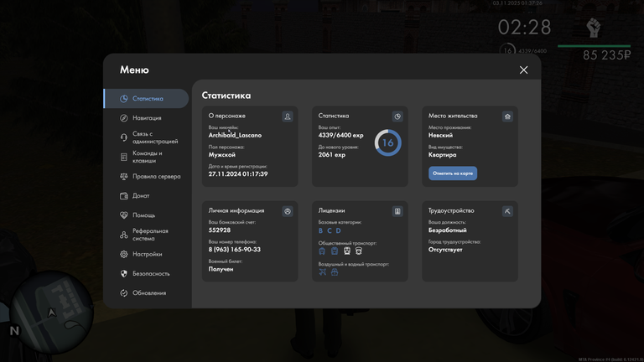The width and height of the screenshot is (644, 362).
Task: Click the heart icon beside Помощь
Action: click(x=123, y=215)
